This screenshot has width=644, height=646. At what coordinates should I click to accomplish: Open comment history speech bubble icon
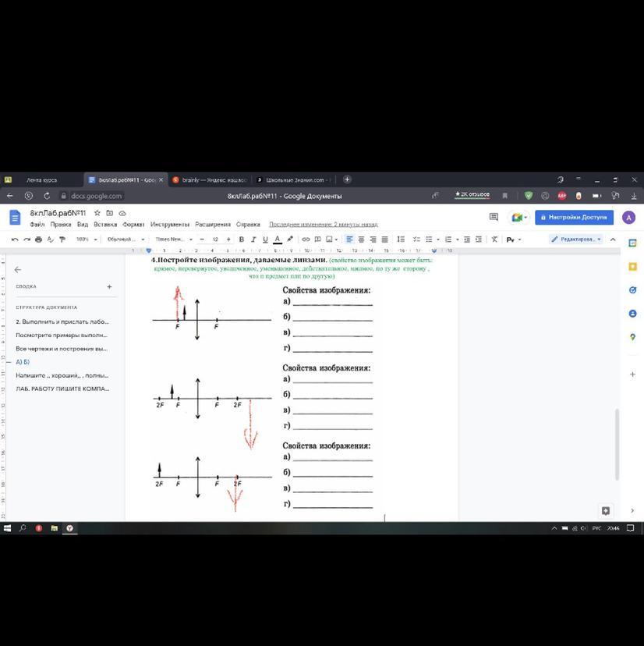tap(494, 217)
